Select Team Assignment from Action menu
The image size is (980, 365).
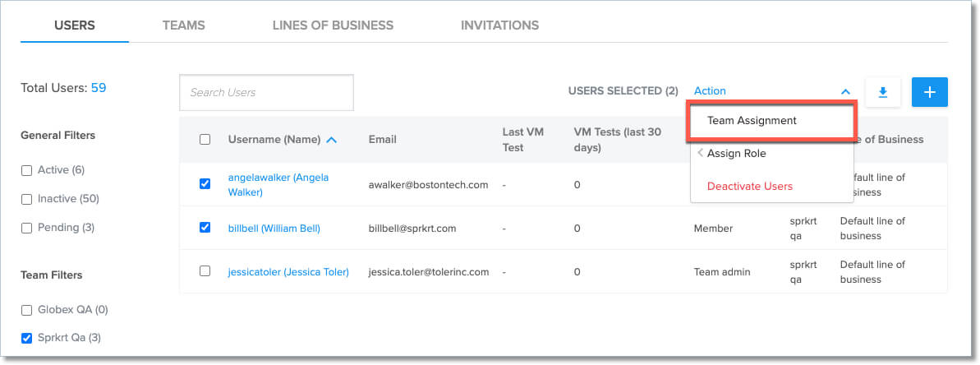[x=752, y=120]
